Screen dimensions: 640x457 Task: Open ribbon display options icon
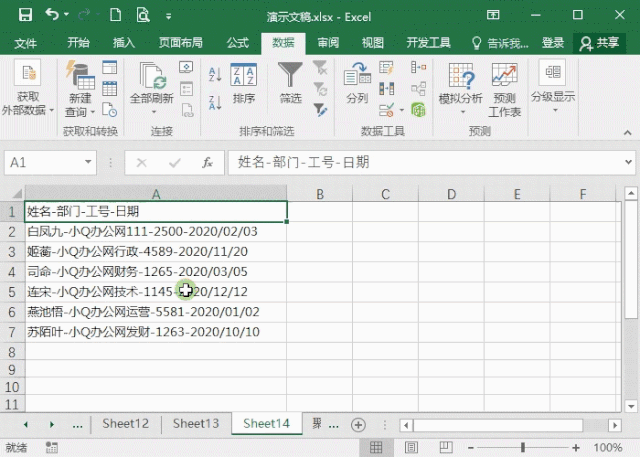(x=493, y=15)
